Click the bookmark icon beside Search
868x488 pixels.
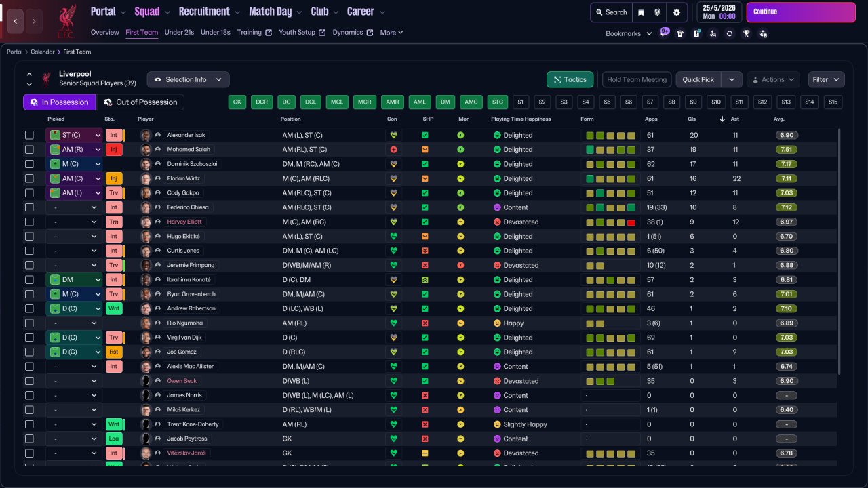coord(641,12)
